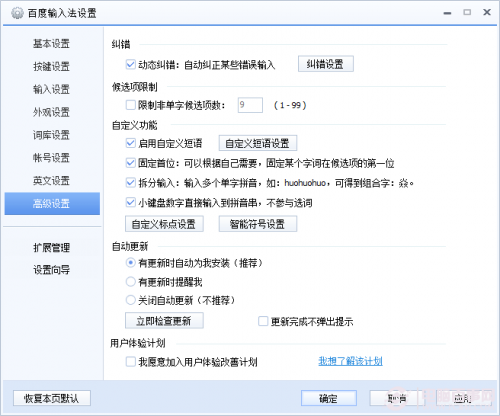Click the candidate count input field
The width and height of the screenshot is (500, 416).
point(250,105)
